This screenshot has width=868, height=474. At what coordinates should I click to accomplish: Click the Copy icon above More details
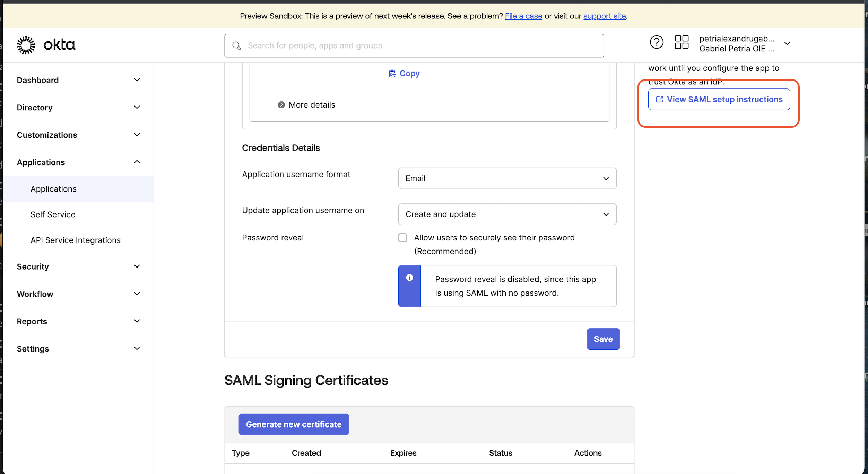click(392, 73)
